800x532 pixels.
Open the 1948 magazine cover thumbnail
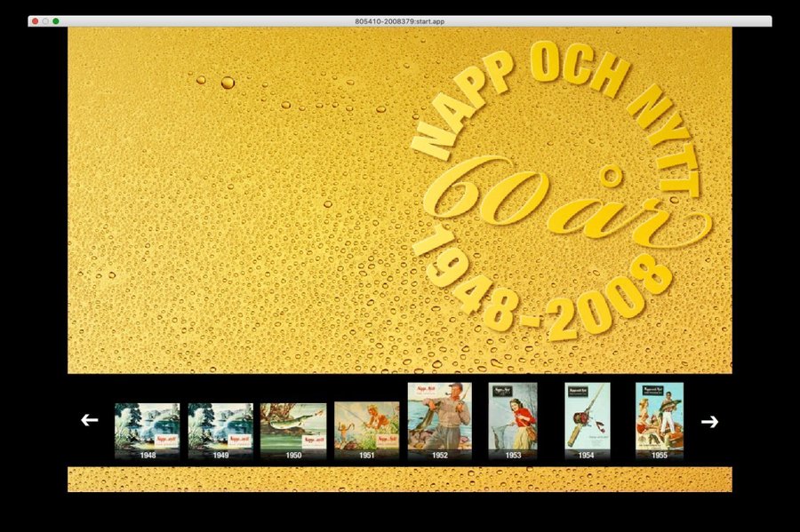pyautogui.click(x=147, y=431)
